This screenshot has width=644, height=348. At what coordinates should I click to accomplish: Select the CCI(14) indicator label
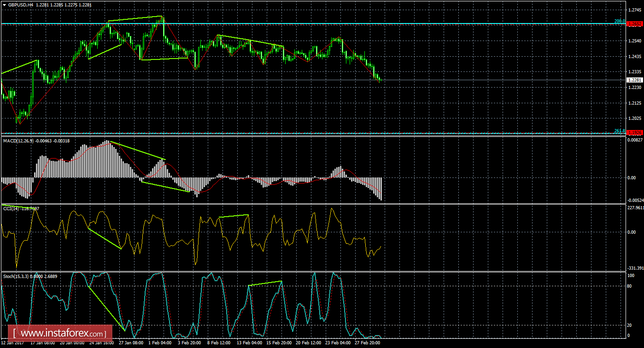point(10,209)
